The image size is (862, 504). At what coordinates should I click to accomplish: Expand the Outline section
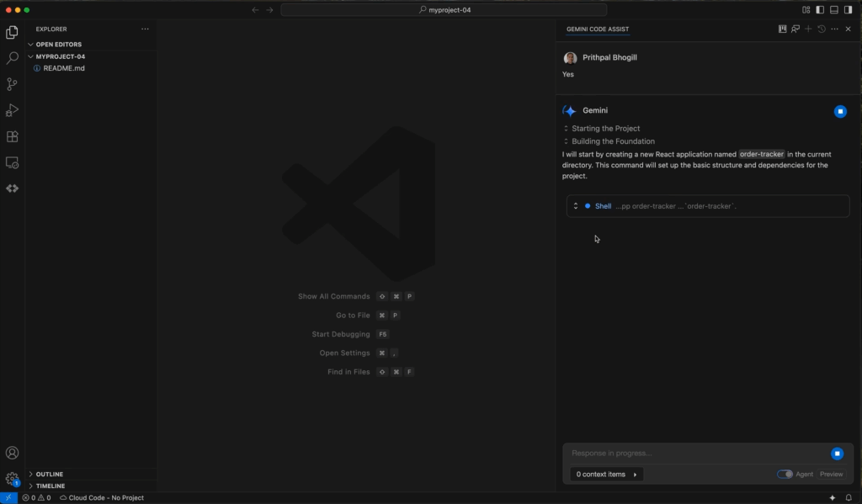49,475
